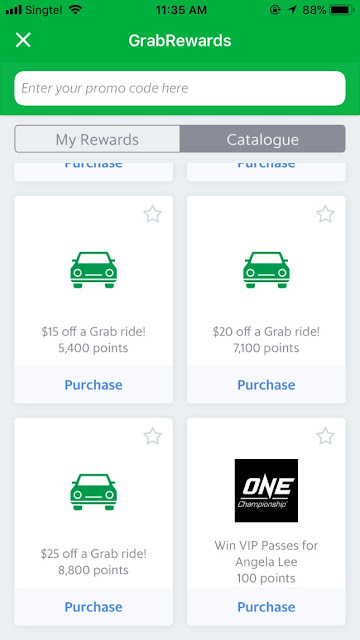Image resolution: width=360 pixels, height=640 pixels.
Task: Tap the car icon for $25 off
Action: (93, 492)
